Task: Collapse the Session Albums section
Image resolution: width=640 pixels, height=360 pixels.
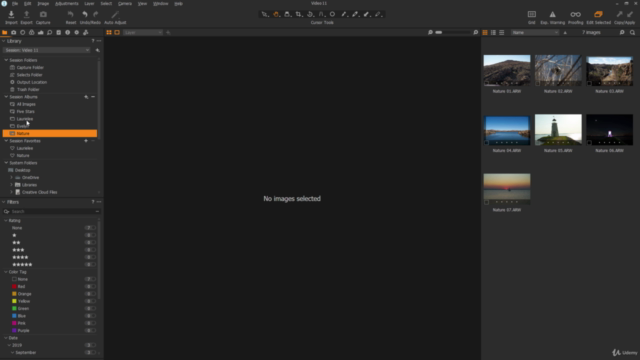Action: pos(6,97)
